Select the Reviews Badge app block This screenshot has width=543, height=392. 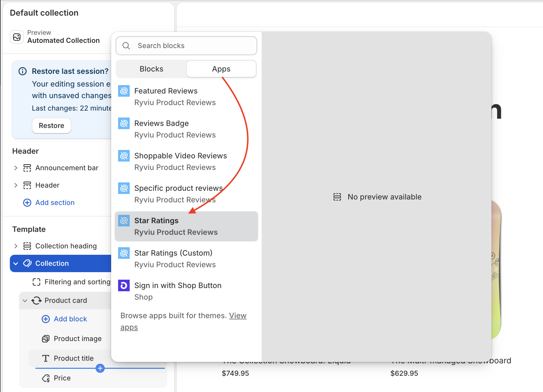pos(186,129)
